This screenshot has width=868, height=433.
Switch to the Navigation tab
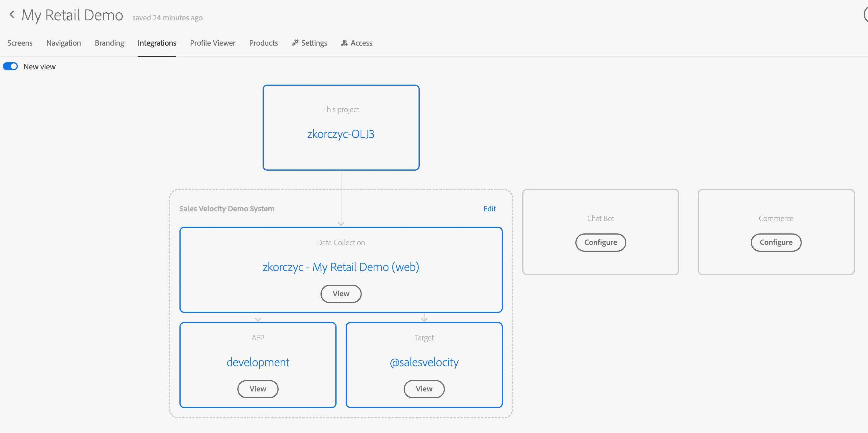(64, 43)
